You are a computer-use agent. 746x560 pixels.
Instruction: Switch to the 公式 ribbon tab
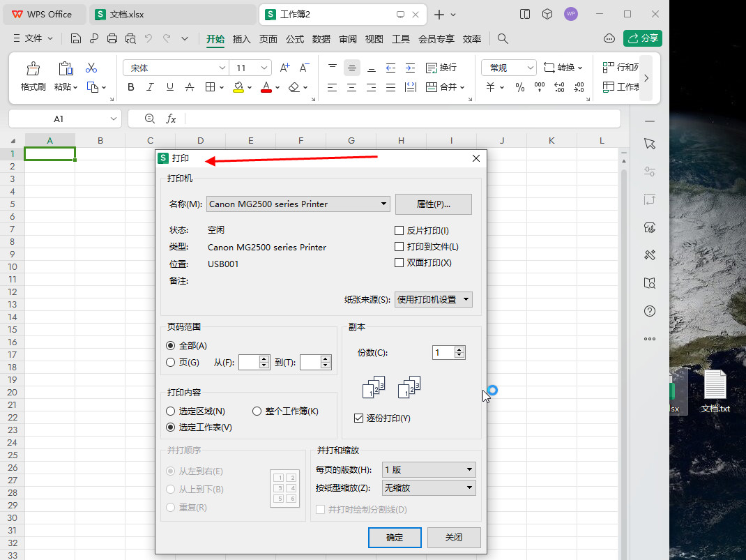[295, 39]
